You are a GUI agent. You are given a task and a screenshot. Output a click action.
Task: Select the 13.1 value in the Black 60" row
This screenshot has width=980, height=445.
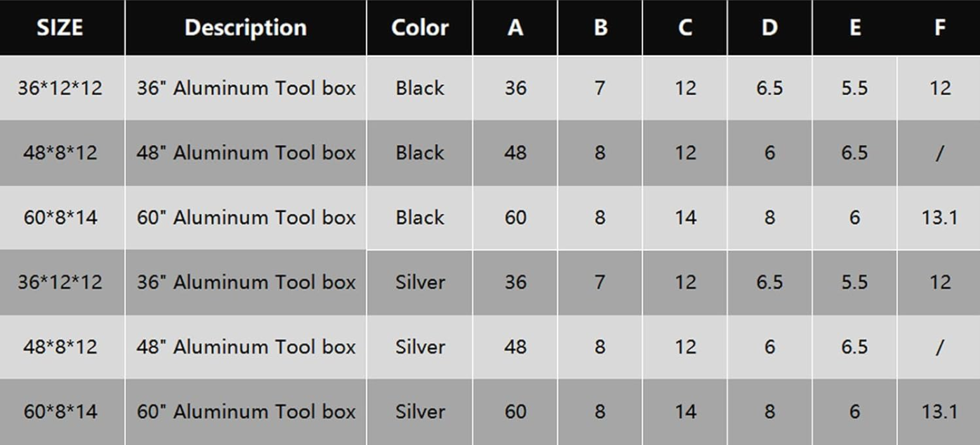point(939,218)
